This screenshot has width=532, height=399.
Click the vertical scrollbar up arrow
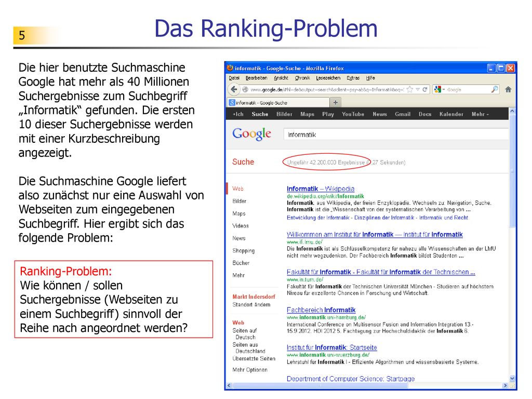[x=512, y=111]
